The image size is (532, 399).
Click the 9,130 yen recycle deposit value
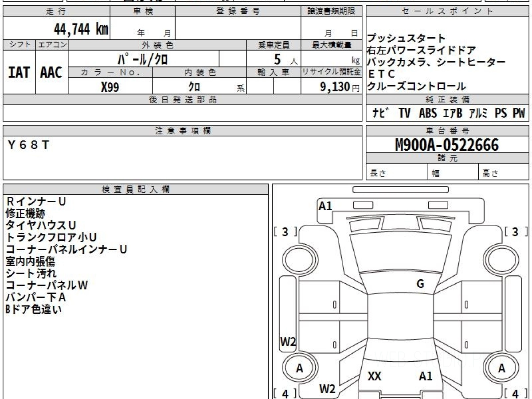coord(335,87)
